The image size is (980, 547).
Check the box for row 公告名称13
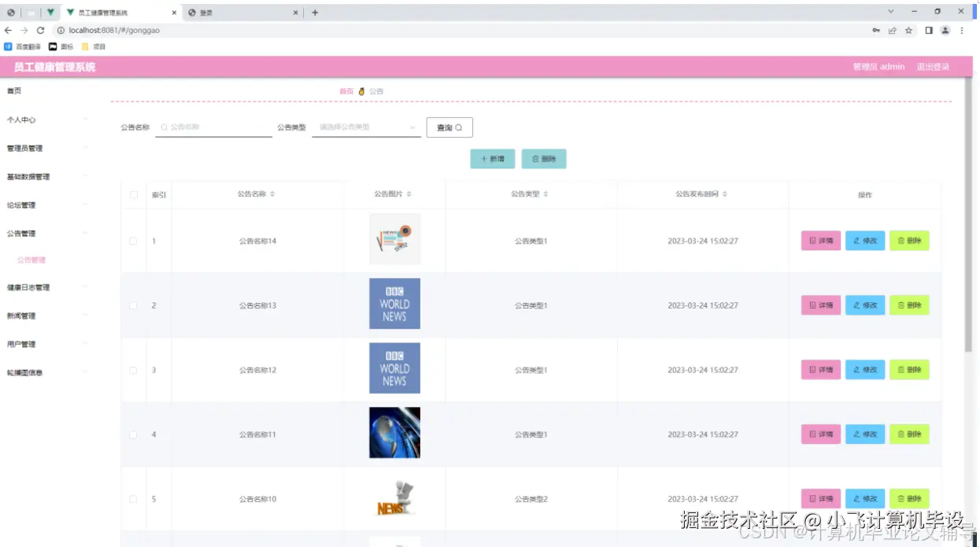[133, 305]
